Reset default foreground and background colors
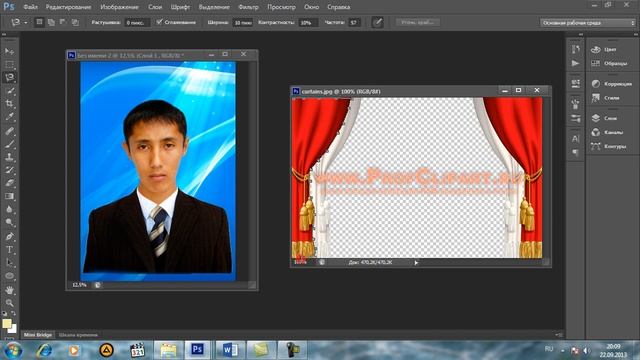The height and width of the screenshot is (360, 640). [4, 313]
